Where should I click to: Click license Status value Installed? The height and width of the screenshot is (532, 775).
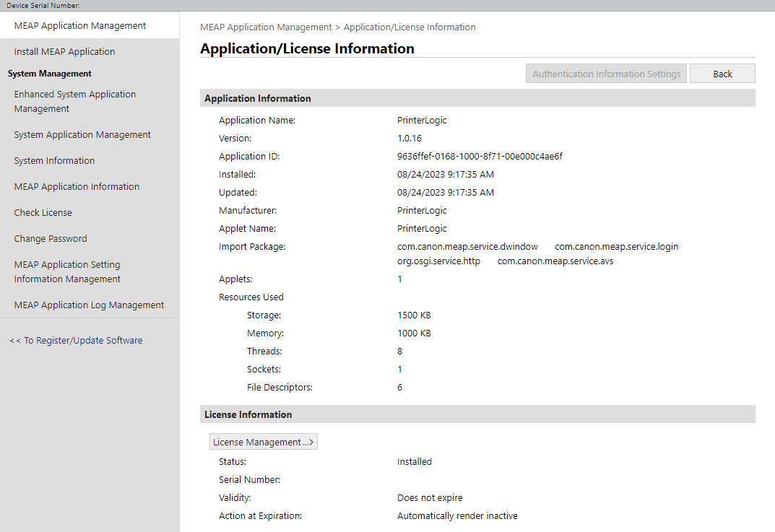(414, 462)
